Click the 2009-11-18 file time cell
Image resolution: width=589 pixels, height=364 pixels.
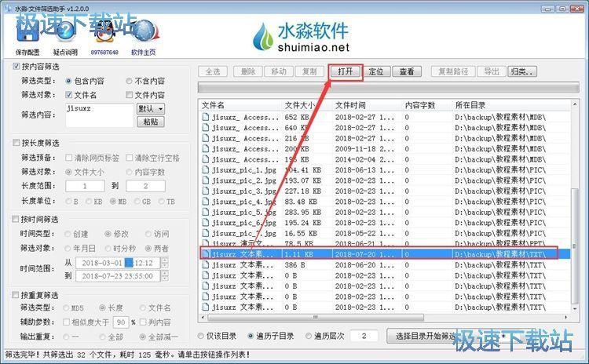(x=364, y=148)
